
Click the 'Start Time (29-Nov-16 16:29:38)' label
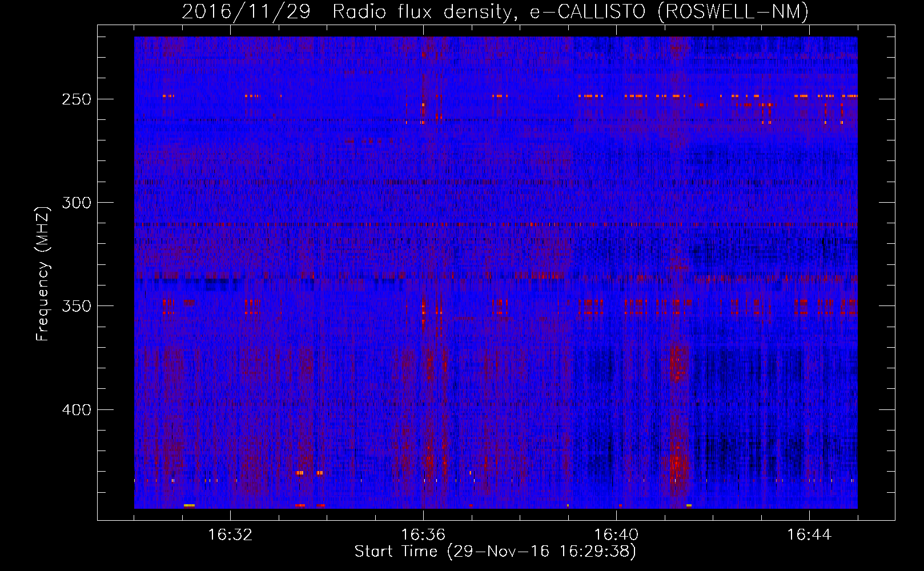point(495,552)
